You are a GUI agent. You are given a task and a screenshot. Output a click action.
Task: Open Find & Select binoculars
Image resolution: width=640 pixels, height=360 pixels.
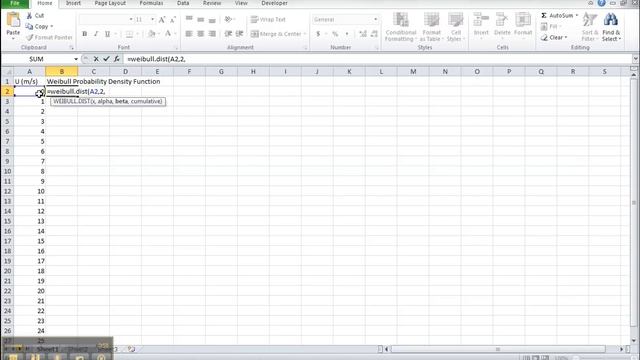point(611,27)
